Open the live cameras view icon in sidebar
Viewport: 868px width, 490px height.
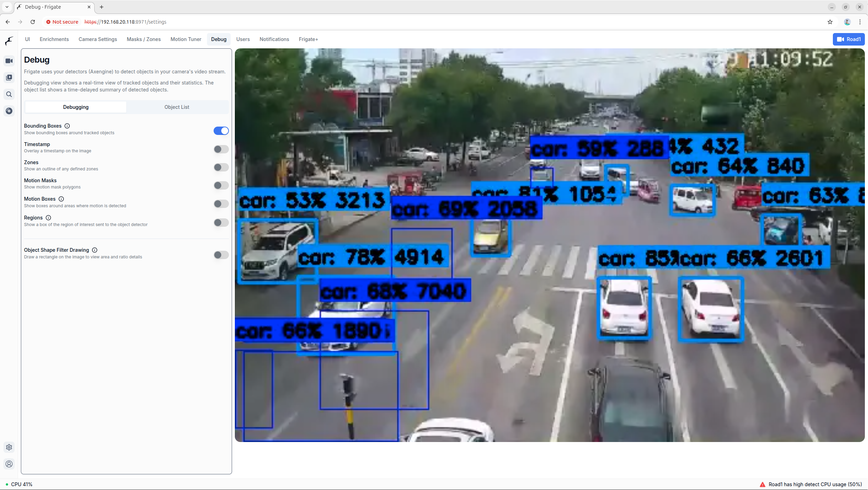click(9, 61)
